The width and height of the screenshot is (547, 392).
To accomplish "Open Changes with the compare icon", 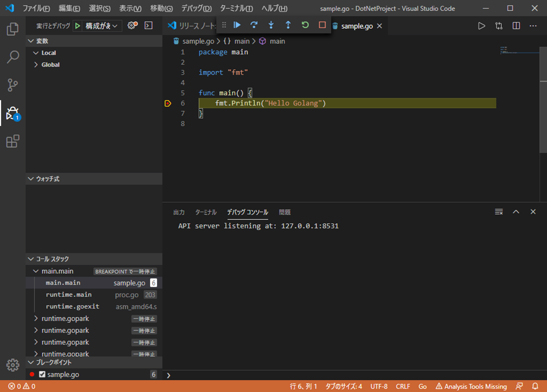I will (x=499, y=26).
